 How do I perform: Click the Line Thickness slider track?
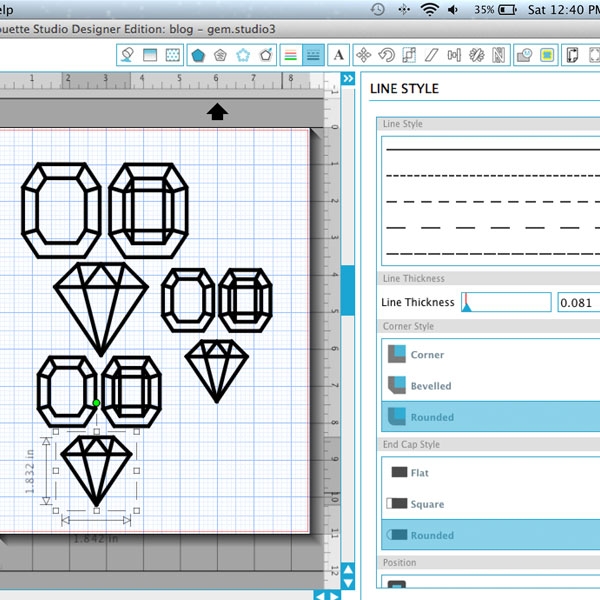(x=506, y=302)
